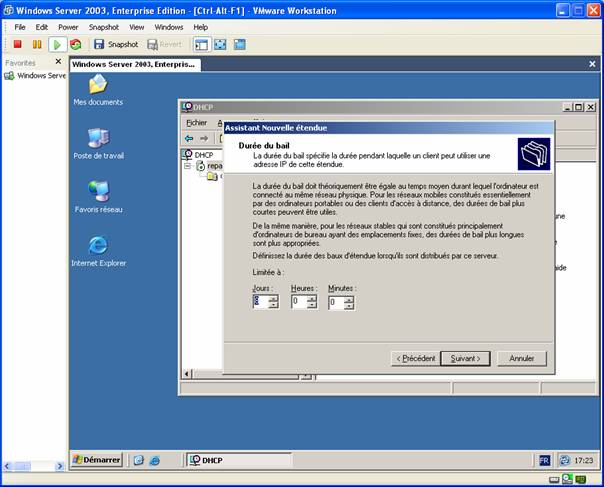
Task: Close the virtual machine tab
Action: (x=592, y=64)
